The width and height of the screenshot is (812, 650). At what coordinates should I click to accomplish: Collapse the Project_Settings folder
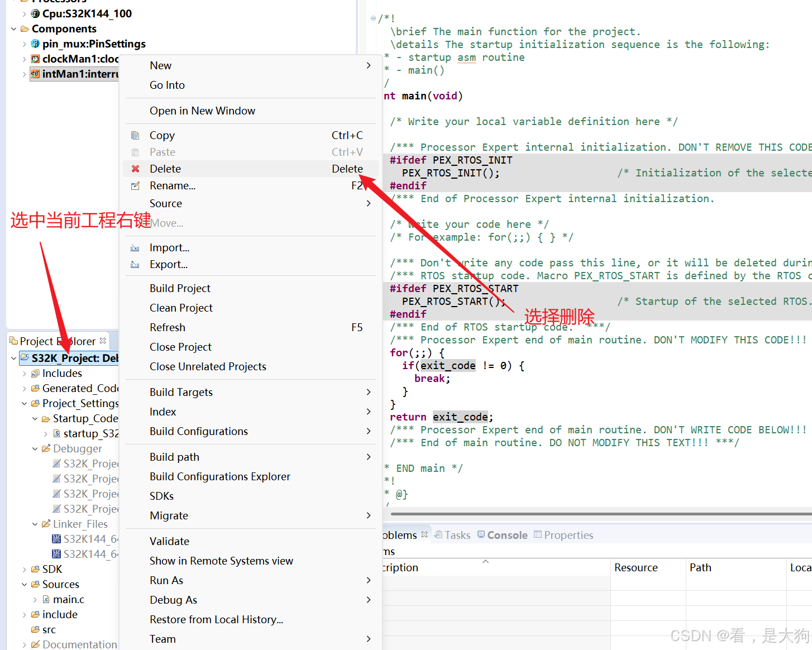pos(24,403)
